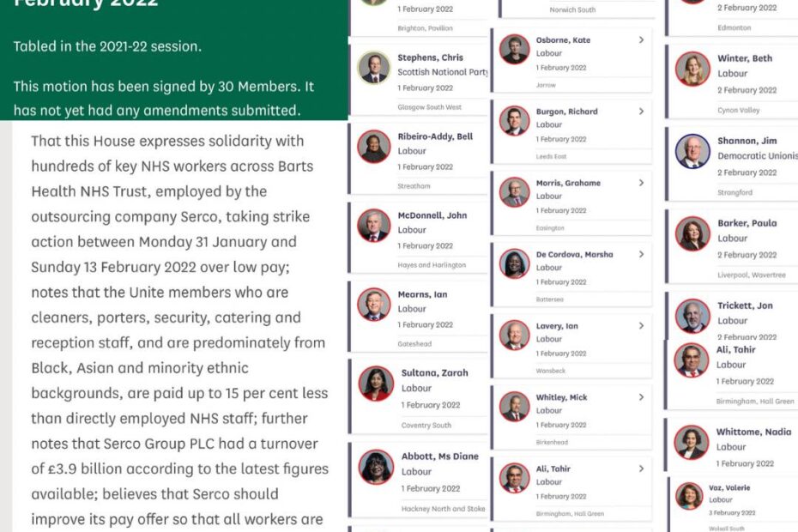Click the Trickett, Jon name link
The image size is (798, 532).
(745, 305)
